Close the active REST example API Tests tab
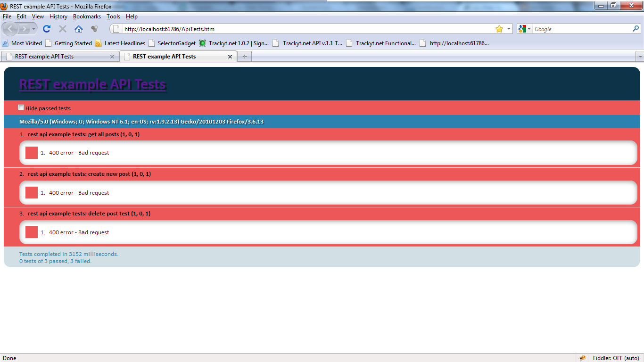The image size is (644, 362). 230,57
